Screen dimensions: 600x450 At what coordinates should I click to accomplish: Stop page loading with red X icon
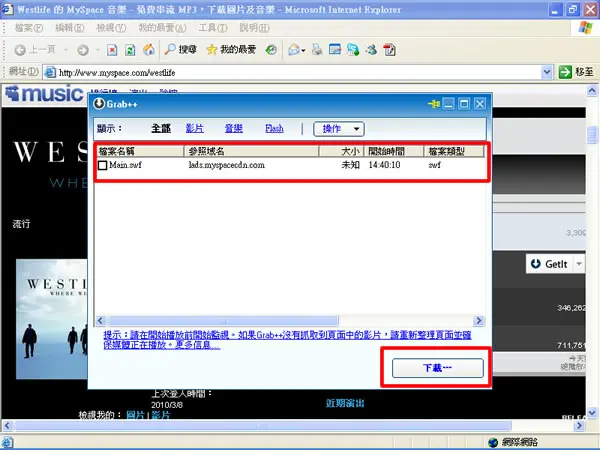[112, 50]
